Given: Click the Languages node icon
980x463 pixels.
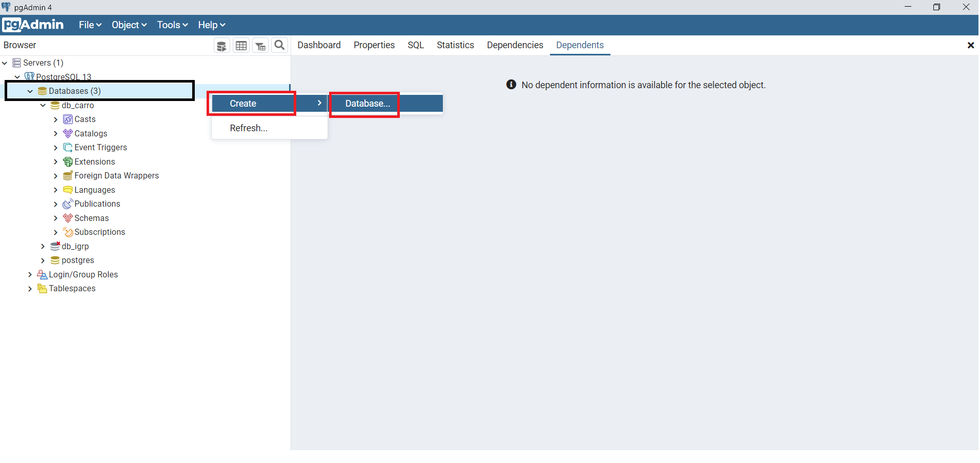Looking at the screenshot, I should click(x=68, y=190).
